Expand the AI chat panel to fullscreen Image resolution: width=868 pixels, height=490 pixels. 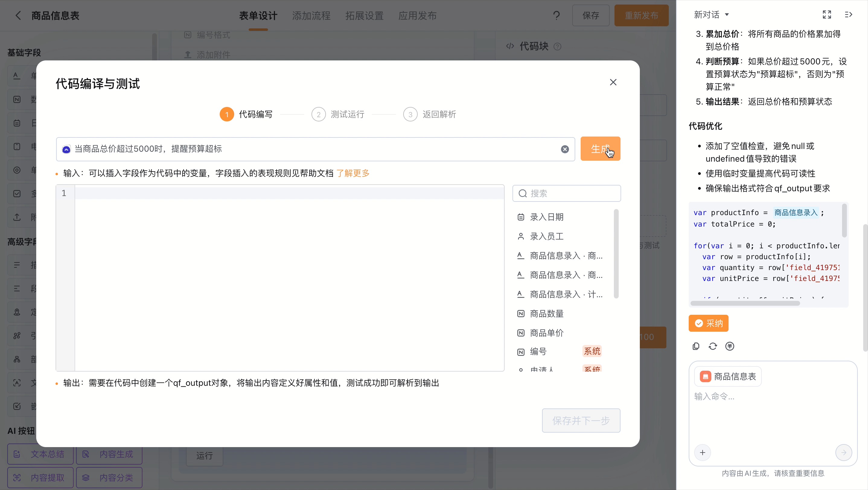click(x=827, y=15)
